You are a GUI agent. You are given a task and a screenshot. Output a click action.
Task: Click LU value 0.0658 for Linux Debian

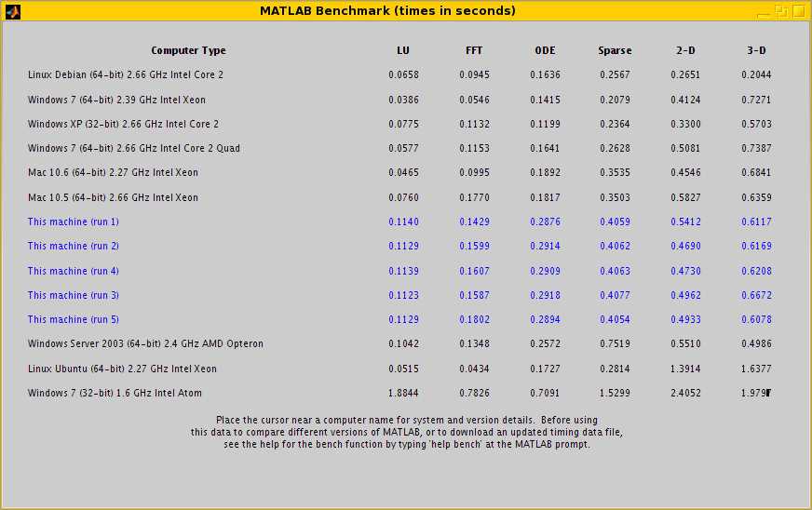click(403, 74)
